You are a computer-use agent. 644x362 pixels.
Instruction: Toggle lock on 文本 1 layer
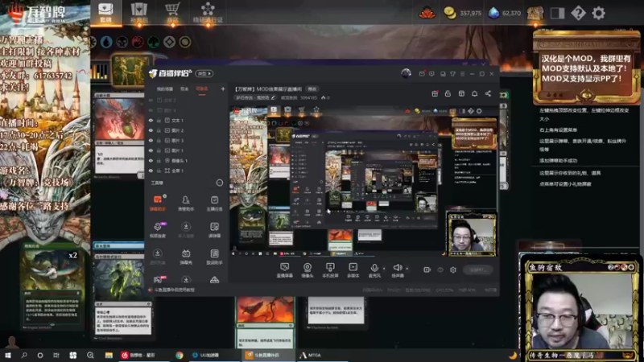point(159,120)
